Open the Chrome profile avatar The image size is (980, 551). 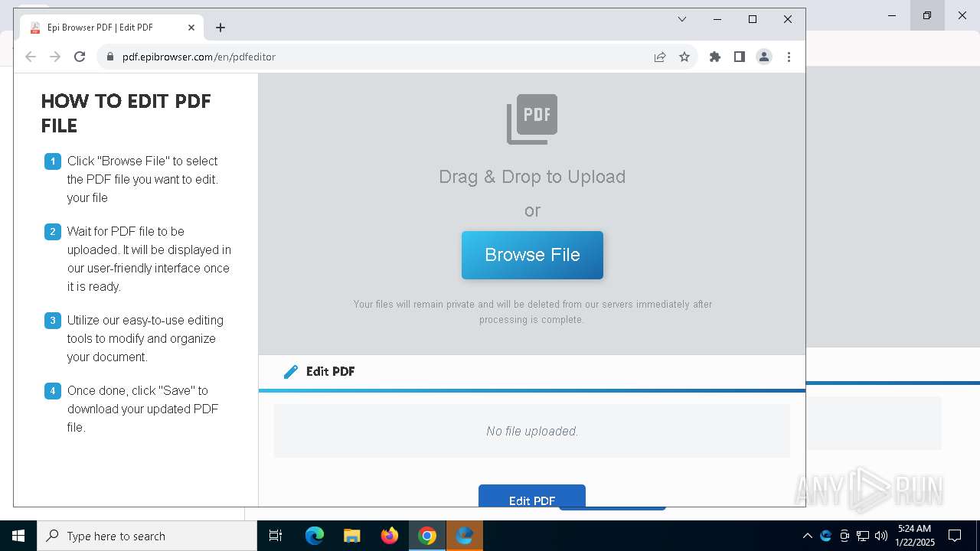tap(764, 57)
